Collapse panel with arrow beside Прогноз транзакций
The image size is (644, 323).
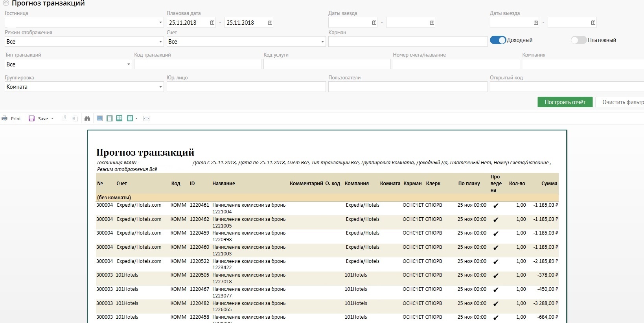click(6, 3)
